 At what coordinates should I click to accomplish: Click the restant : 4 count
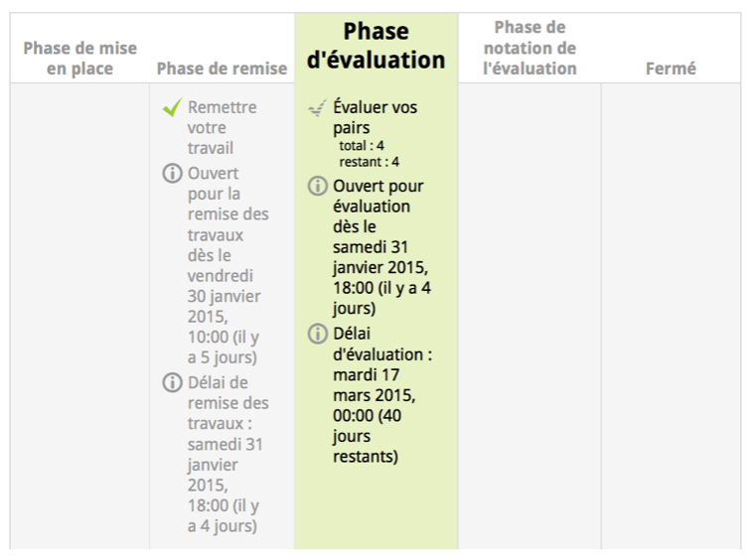click(x=369, y=161)
